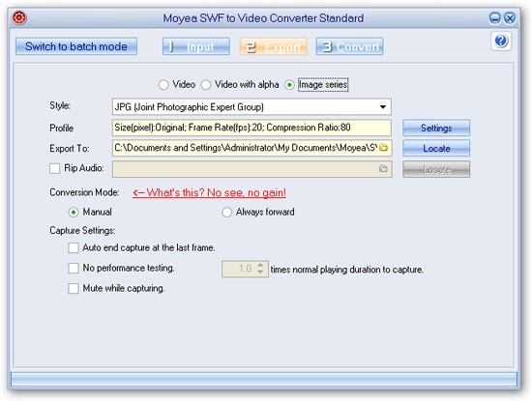Go to the Convert step tab

pyautogui.click(x=349, y=46)
